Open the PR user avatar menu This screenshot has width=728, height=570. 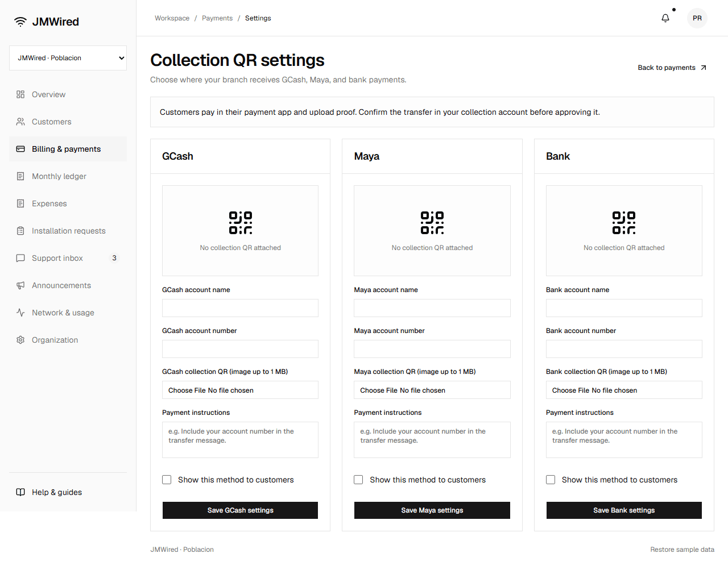[697, 18]
